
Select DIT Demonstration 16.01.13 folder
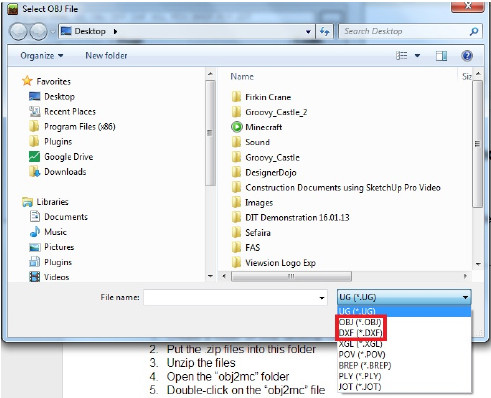[x=290, y=218]
